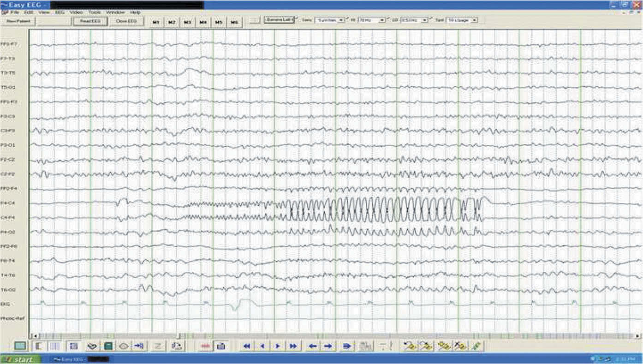Click the single right play-forward arrow
The image size is (643, 364).
click(x=277, y=346)
